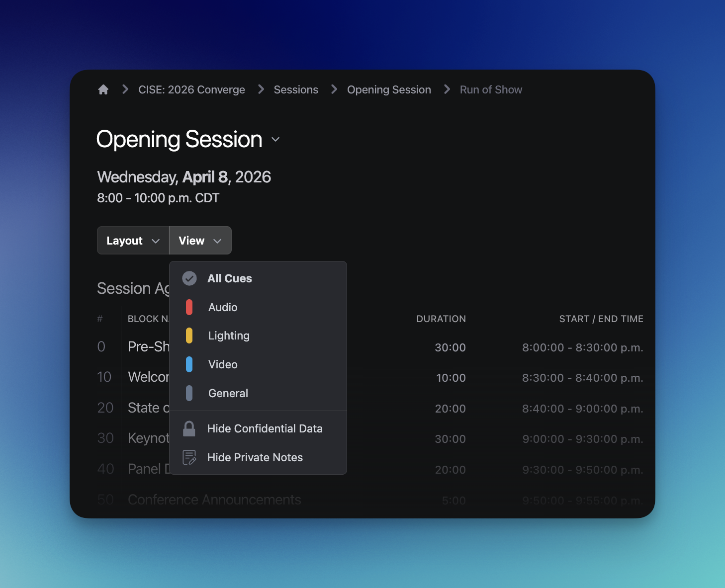725x588 pixels.
Task: Choose Lighting in the cue filter menu
Action: click(x=229, y=336)
